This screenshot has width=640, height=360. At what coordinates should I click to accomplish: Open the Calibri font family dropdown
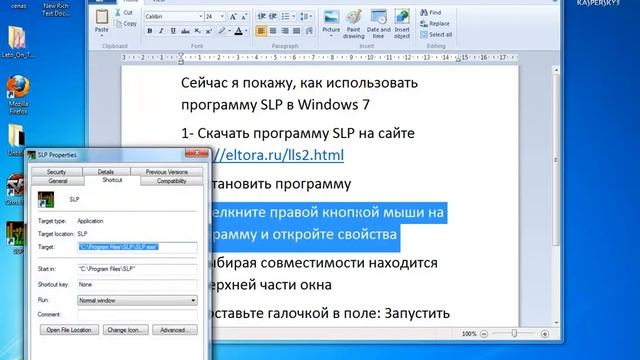click(200, 16)
